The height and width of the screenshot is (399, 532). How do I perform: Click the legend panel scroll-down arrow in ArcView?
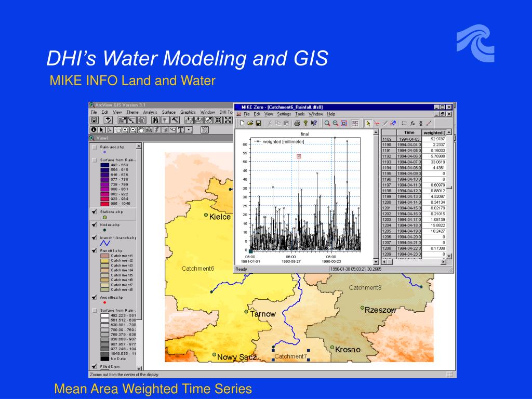point(139,368)
